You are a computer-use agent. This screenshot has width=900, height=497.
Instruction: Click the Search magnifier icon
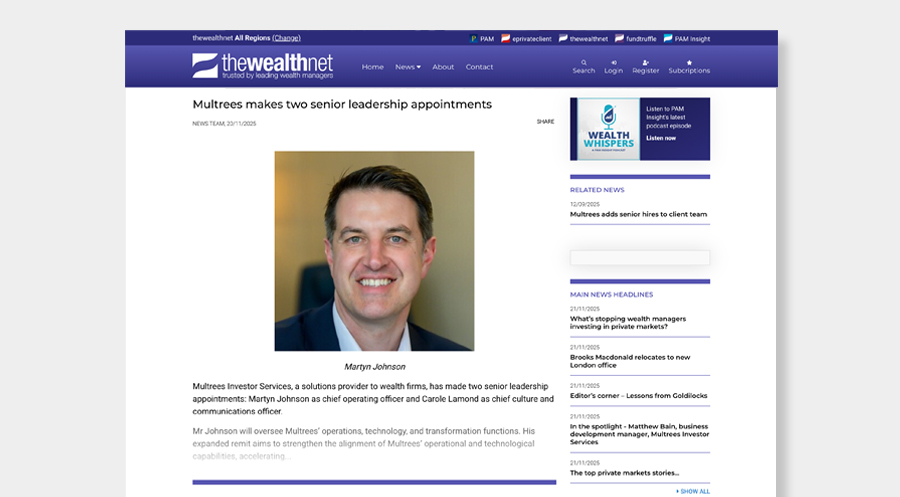coord(583,62)
